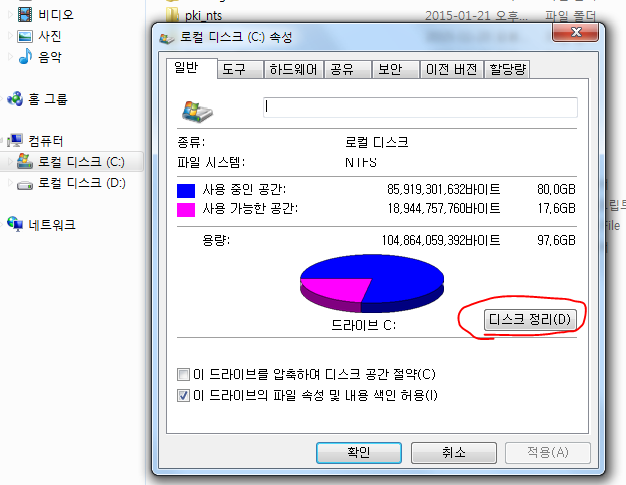Open the Music (음악) library icon
The height and width of the screenshot is (485, 626).
(25, 56)
